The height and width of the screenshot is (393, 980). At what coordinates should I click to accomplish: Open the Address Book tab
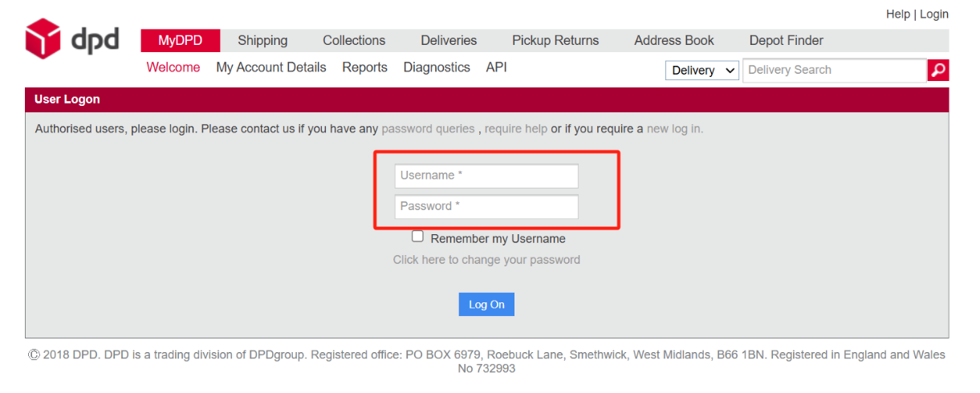point(674,41)
